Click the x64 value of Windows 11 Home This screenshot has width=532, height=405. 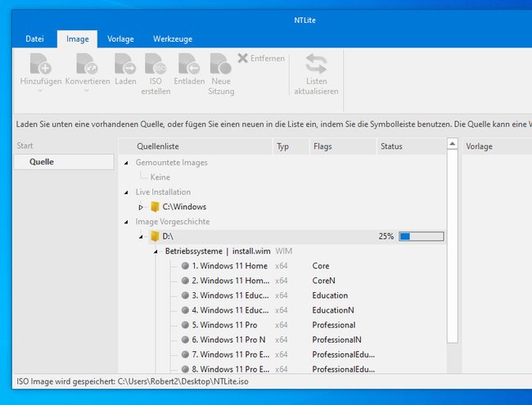click(x=282, y=266)
